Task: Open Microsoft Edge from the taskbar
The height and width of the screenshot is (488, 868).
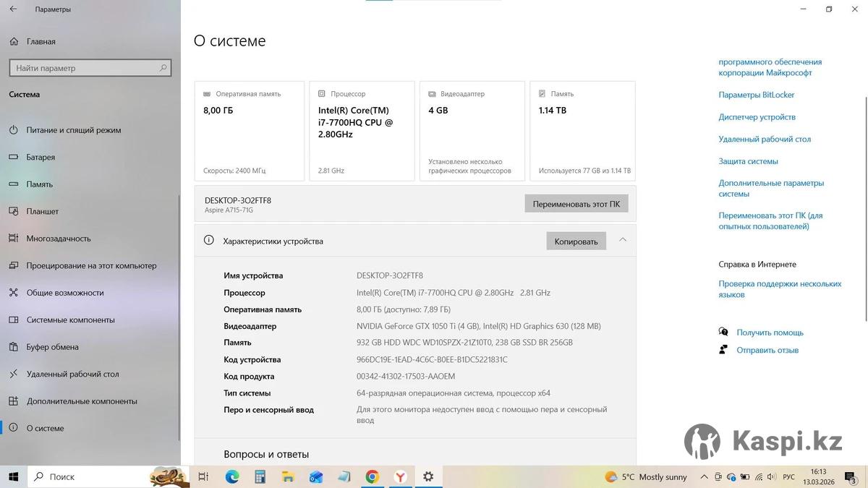Action: coord(232,477)
